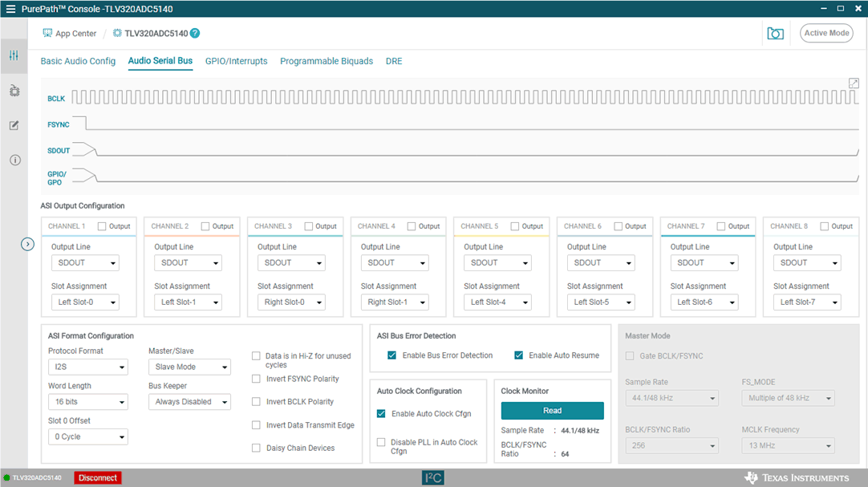
Task: Open the info sidebar icon
Action: [x=14, y=160]
